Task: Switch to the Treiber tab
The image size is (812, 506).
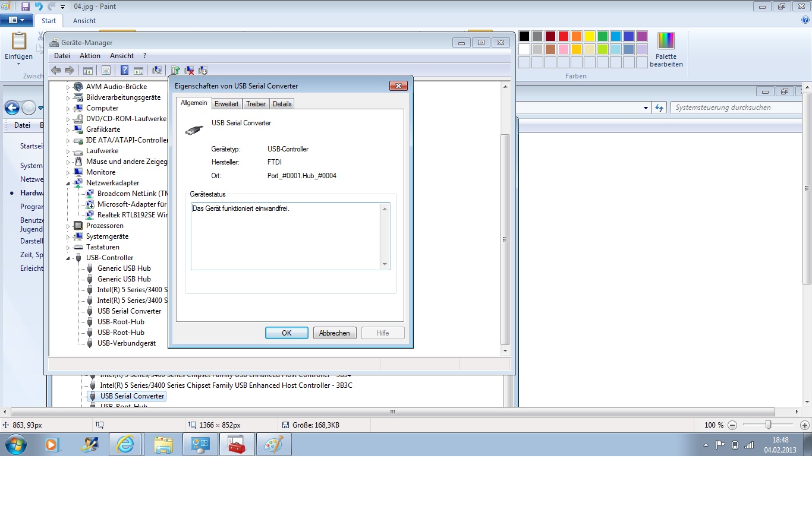Action: click(x=256, y=104)
